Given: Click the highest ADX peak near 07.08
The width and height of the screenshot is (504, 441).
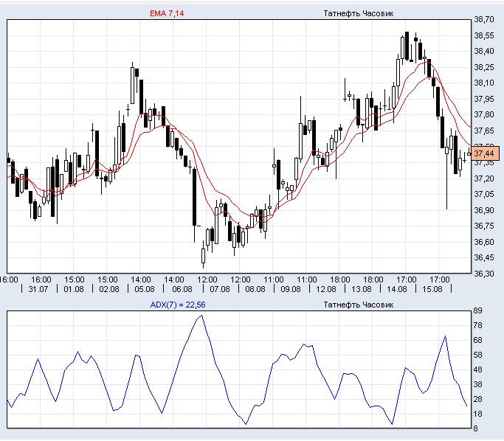Looking at the screenshot, I should [x=201, y=316].
